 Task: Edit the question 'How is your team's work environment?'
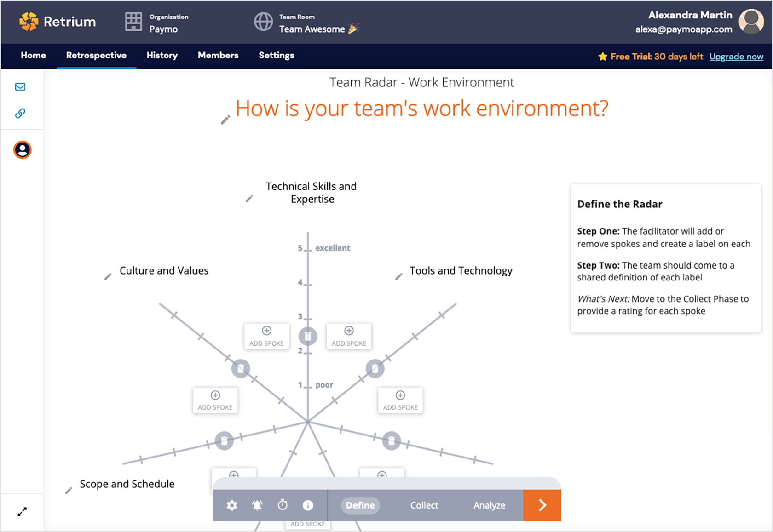click(225, 119)
